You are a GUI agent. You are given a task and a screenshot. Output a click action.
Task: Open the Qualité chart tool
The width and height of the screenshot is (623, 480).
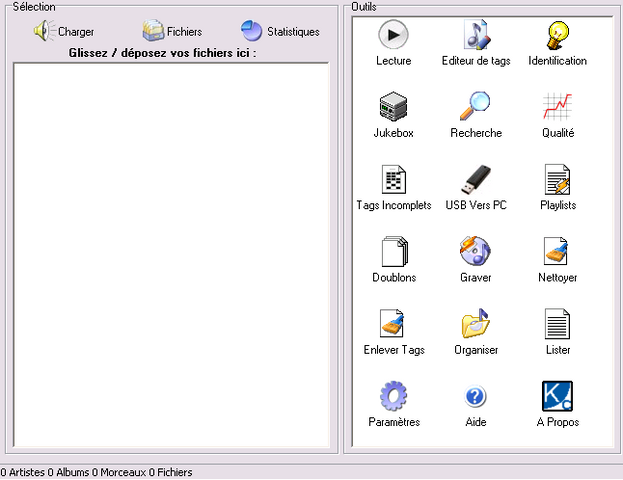[x=558, y=115]
